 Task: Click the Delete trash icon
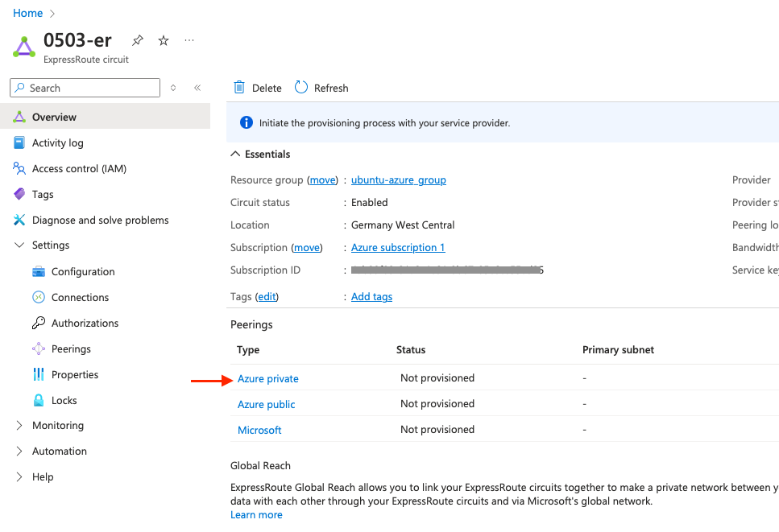(239, 88)
